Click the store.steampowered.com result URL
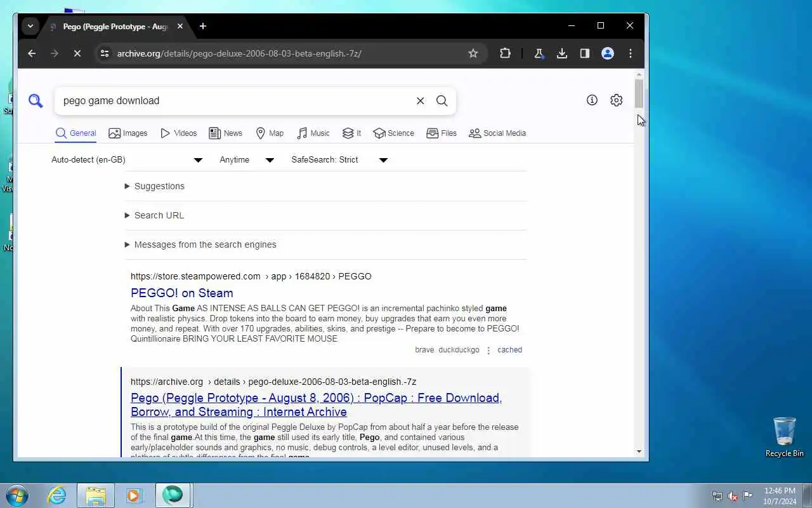Screen dimensions: 812x508 click(251, 276)
